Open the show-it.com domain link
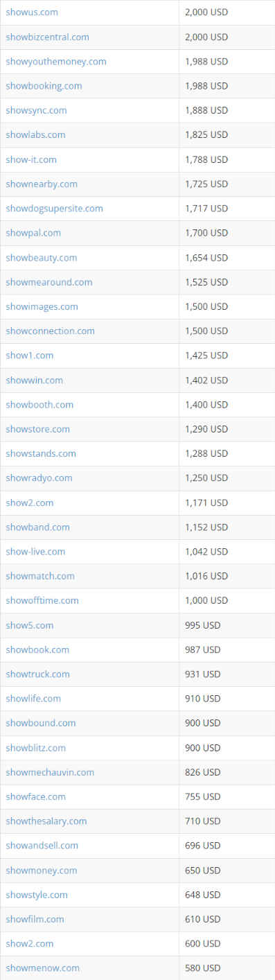Viewport: 275px width, 980px height. pos(31,159)
